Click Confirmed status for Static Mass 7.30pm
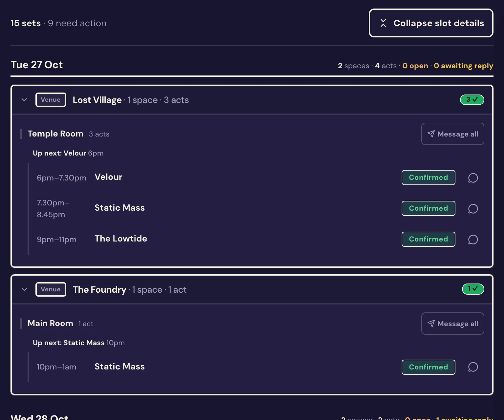The image size is (504, 420). tap(429, 208)
